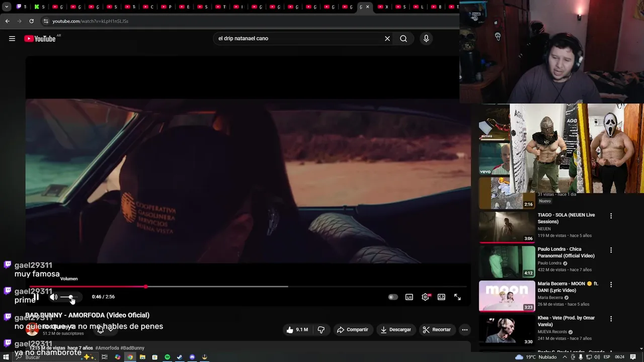Click the Descargar button

(x=395, y=330)
